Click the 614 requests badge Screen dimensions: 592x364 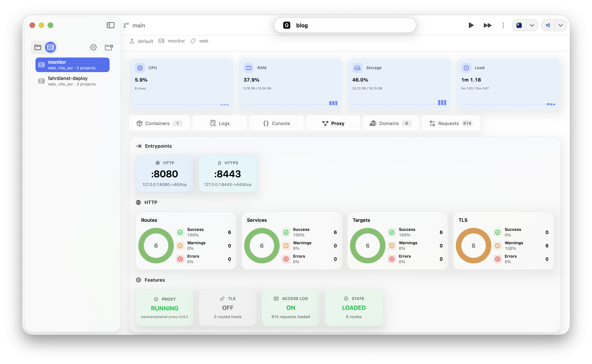[467, 123]
